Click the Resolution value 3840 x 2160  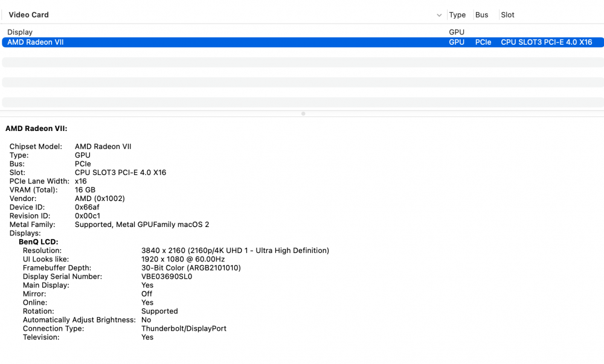[235, 251]
